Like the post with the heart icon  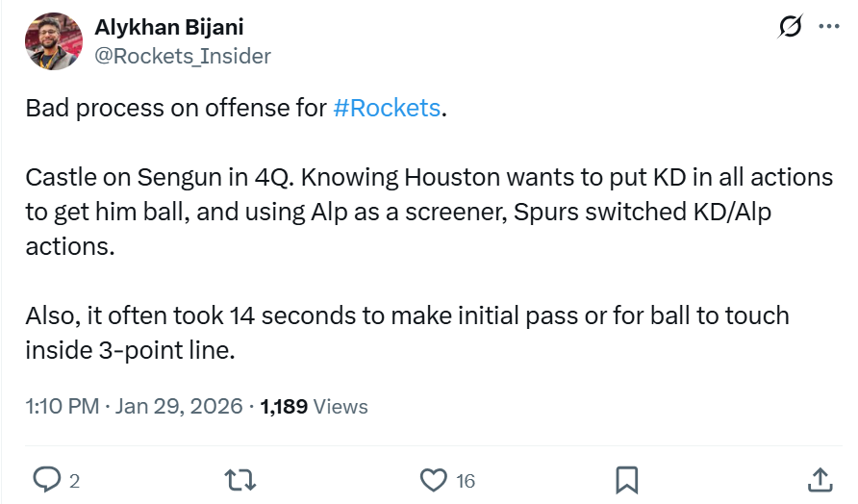coord(434,479)
